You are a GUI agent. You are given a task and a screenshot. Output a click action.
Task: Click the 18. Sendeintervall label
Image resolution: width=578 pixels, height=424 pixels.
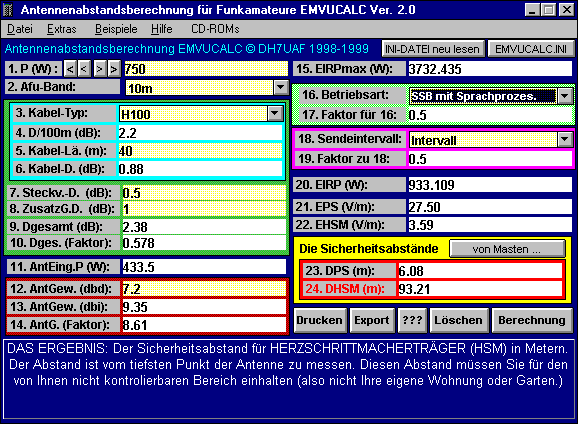pos(350,139)
